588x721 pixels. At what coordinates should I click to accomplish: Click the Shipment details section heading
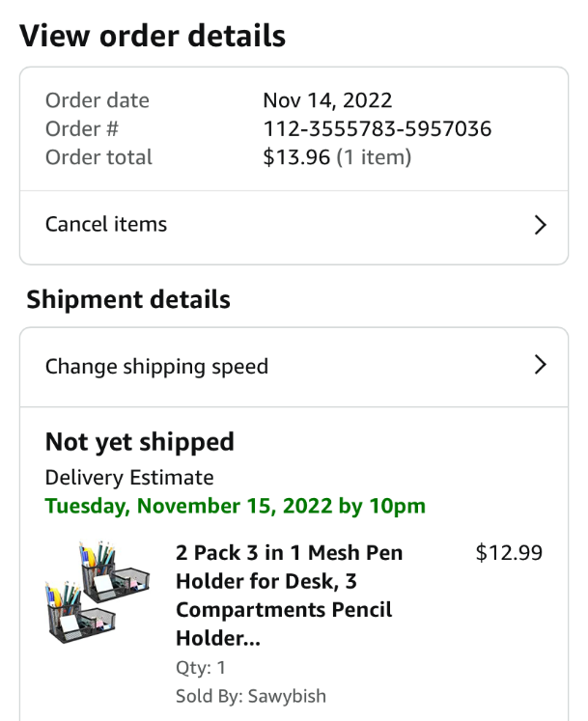pyautogui.click(x=128, y=299)
